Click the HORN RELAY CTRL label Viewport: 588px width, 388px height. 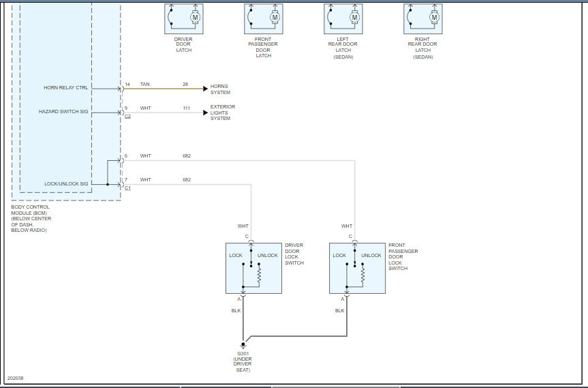click(x=66, y=87)
